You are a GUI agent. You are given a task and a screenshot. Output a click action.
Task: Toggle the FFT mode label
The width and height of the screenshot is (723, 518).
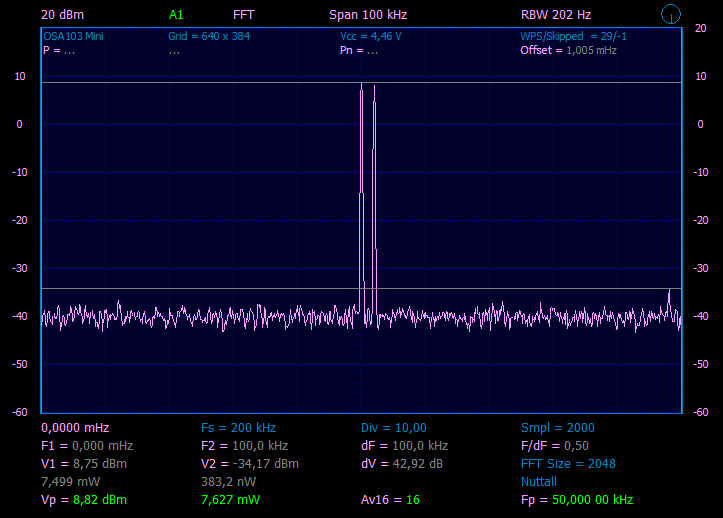coord(243,15)
